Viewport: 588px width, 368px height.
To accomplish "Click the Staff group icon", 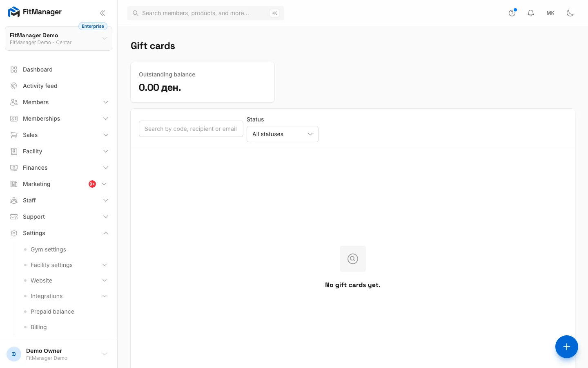I will click(14, 200).
